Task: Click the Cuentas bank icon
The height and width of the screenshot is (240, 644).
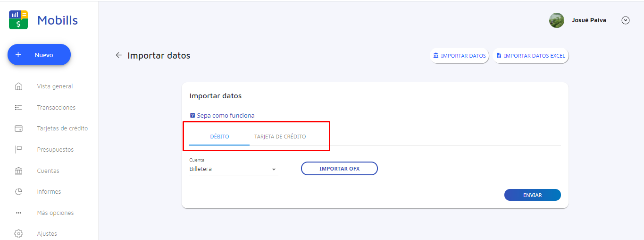Action: pos(19,171)
